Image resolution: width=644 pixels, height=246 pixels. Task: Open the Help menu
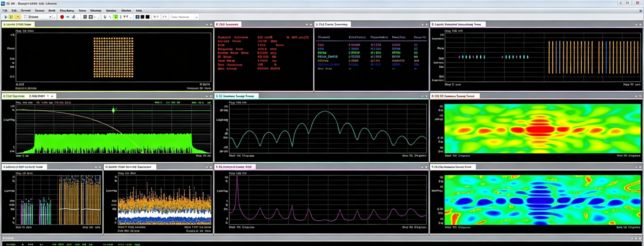click(139, 11)
